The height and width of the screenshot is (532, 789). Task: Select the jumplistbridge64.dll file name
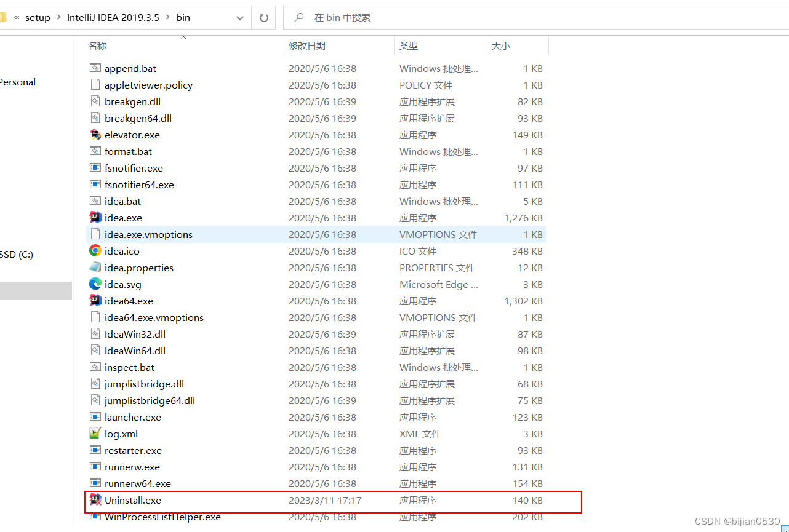click(150, 401)
